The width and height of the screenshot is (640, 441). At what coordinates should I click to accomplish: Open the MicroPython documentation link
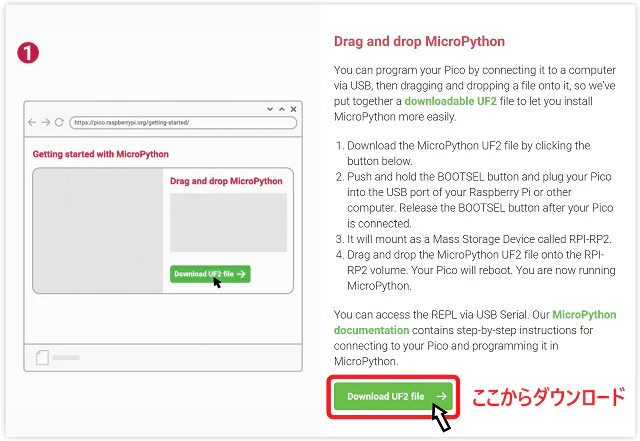[475, 322]
